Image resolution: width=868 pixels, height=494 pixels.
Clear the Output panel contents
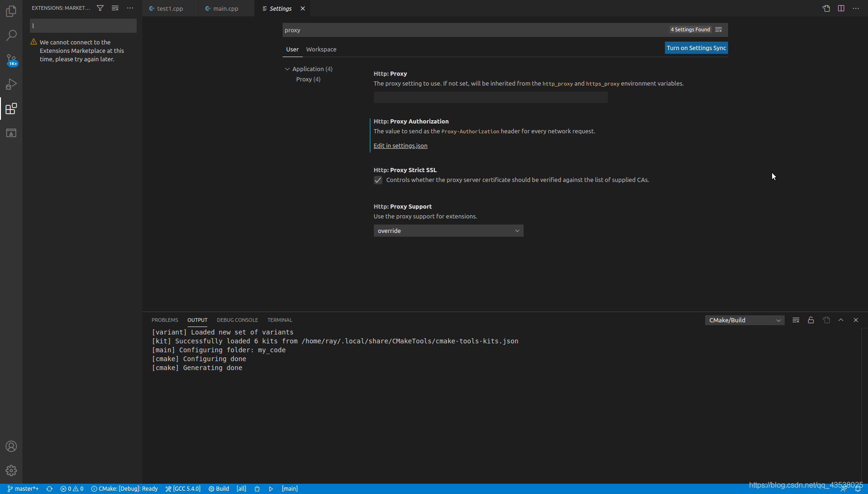[795, 320]
